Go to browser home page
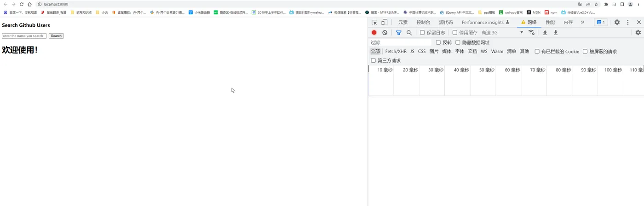The image size is (644, 206). [29, 4]
